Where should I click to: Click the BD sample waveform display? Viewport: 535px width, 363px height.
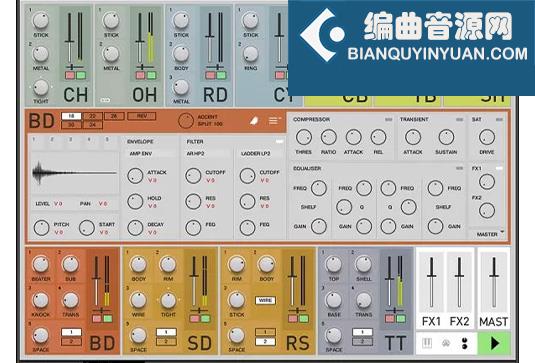point(74,173)
